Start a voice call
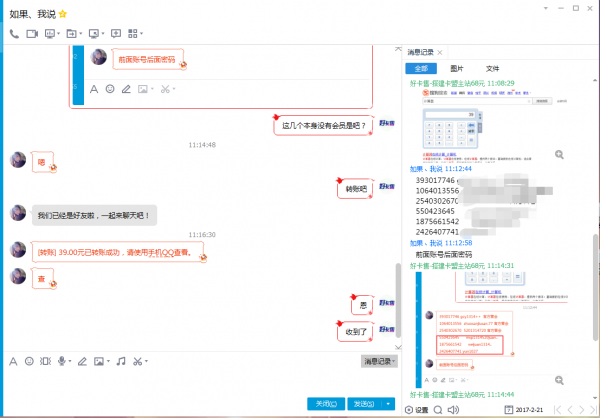Screen dimensions: 600x418 14,33
